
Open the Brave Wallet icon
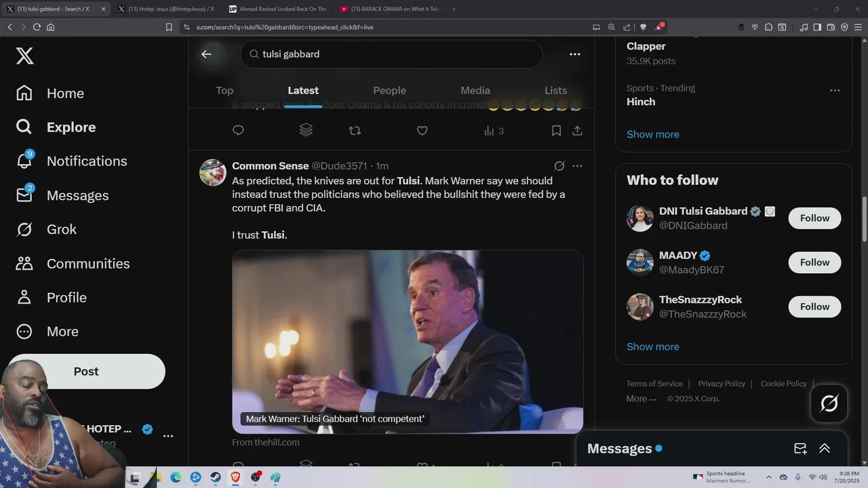[831, 27]
